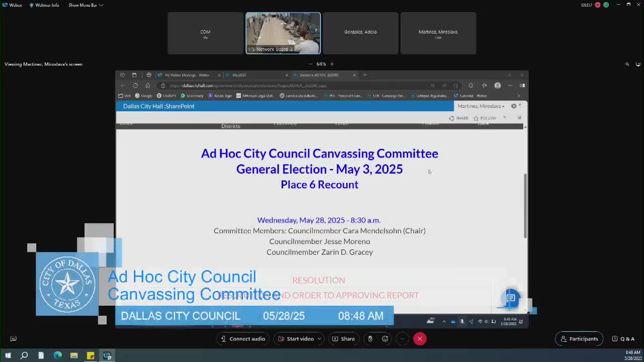Click the red leave meeting button

click(420, 339)
